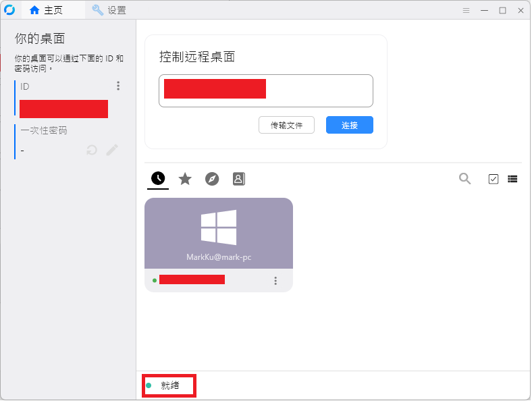Image resolution: width=532 pixels, height=403 pixels.
Task: Edit password with the pencil icon
Action: coord(112,150)
